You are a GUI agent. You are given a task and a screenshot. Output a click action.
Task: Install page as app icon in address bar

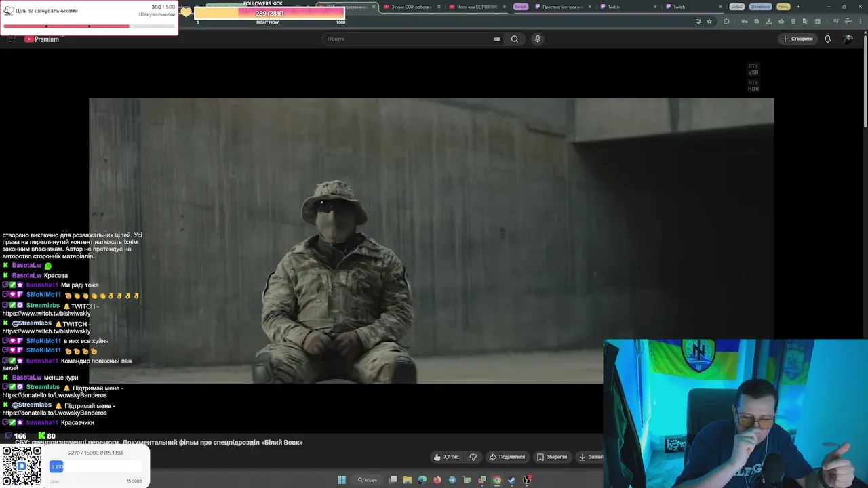(x=698, y=21)
